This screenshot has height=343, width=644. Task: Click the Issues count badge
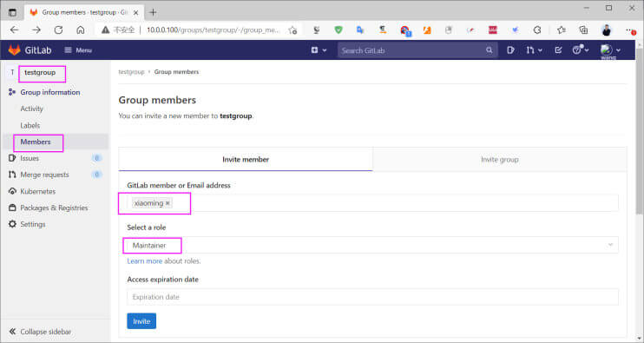(x=97, y=158)
